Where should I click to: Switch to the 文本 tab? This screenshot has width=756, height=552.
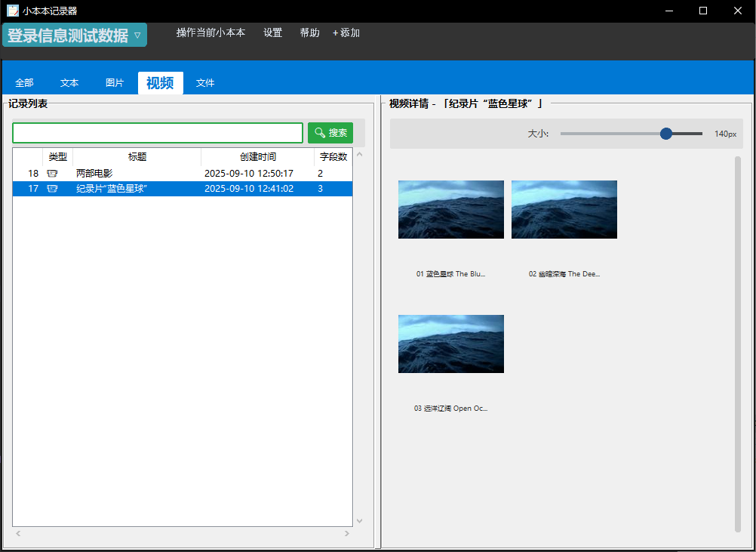[69, 83]
